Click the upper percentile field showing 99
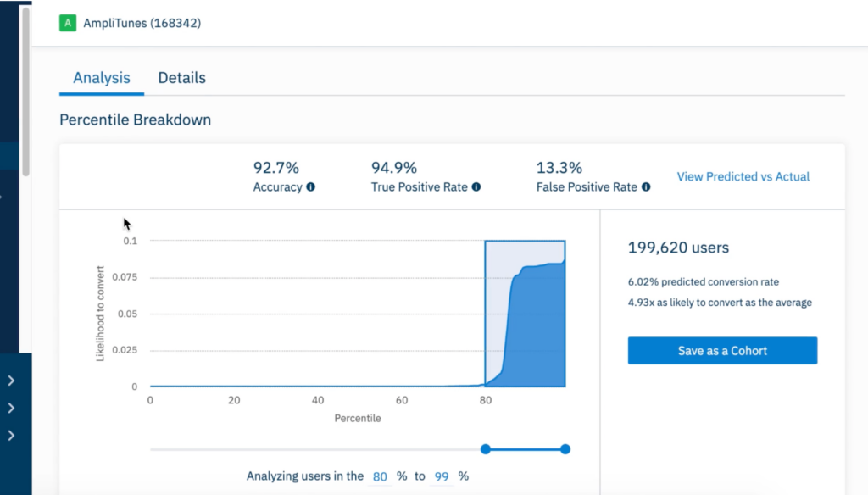Screen dimensions: 868x495 (x=442, y=476)
